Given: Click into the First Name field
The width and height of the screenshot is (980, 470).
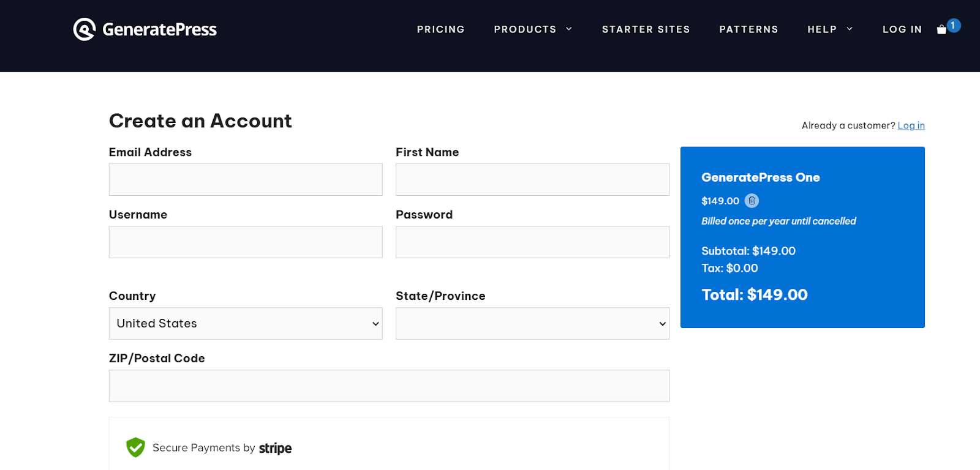Looking at the screenshot, I should (x=532, y=179).
